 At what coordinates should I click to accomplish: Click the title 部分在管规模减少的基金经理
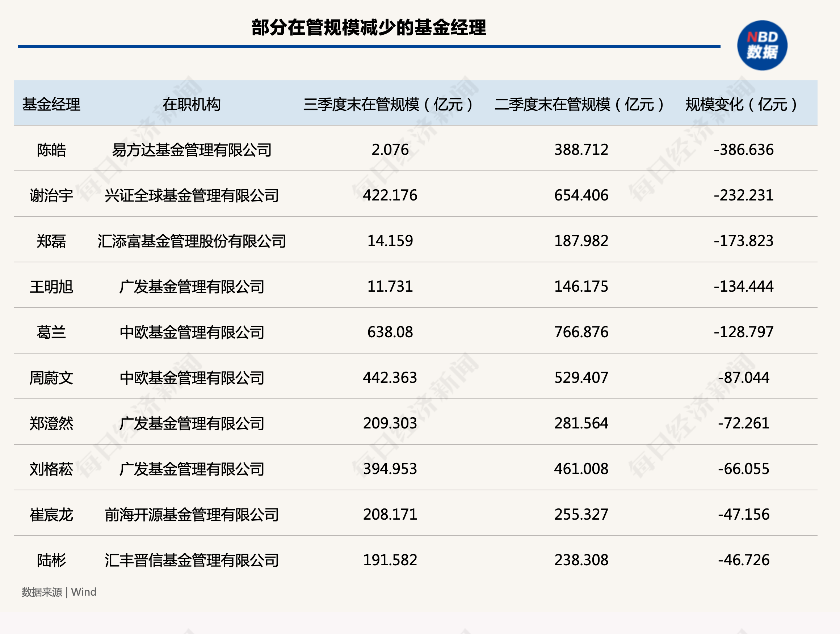pos(369,28)
